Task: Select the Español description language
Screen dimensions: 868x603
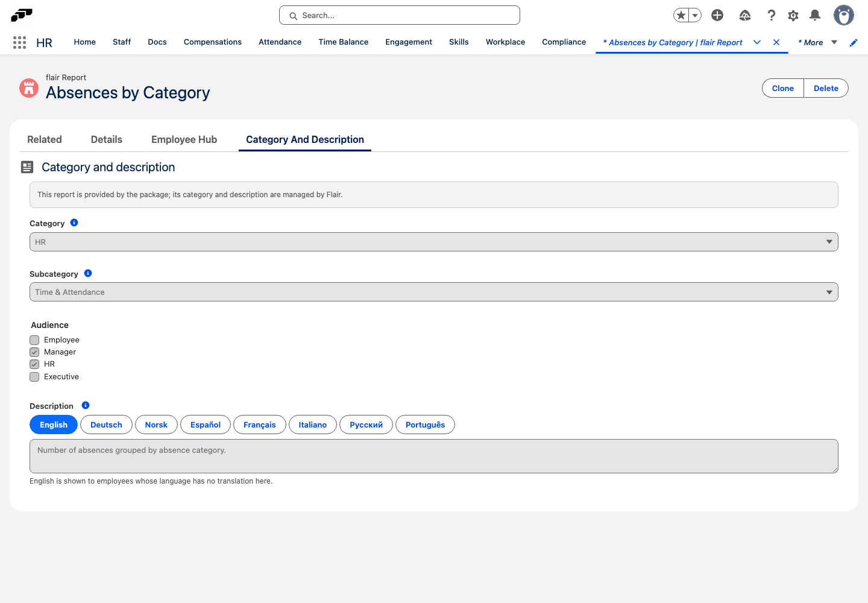Action: [206, 425]
